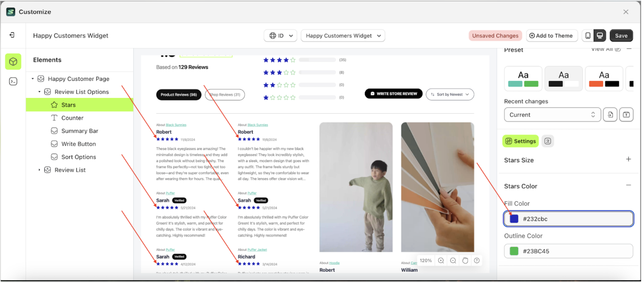644x283 pixels.
Task: Open the Elements cube panel icon
Action: [13, 61]
